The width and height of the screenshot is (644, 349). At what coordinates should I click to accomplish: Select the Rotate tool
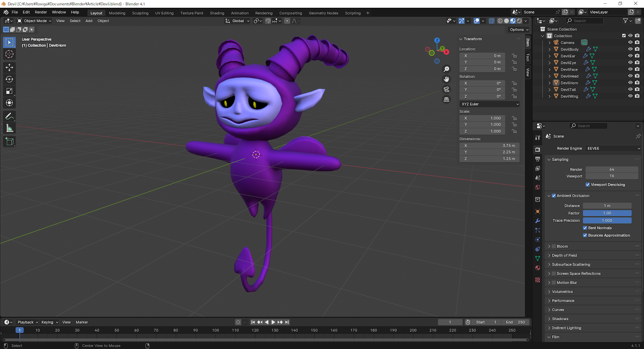[x=9, y=79]
